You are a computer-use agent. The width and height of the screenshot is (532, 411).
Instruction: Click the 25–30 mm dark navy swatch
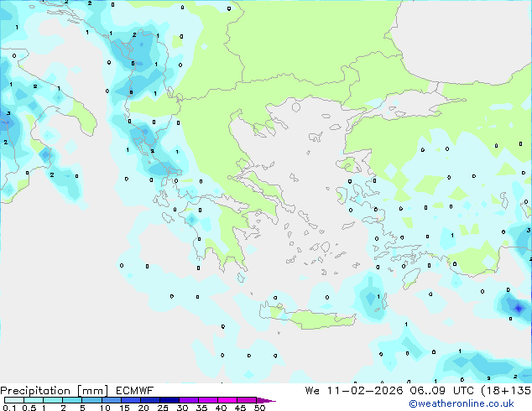169,400
